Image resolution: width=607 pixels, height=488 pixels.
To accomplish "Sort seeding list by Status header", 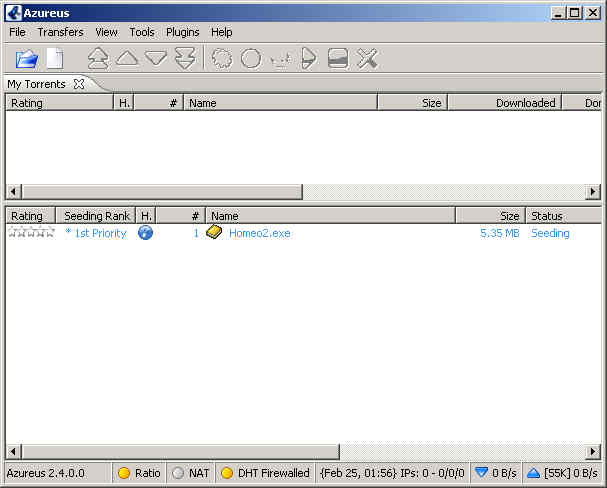I will coord(563,216).
